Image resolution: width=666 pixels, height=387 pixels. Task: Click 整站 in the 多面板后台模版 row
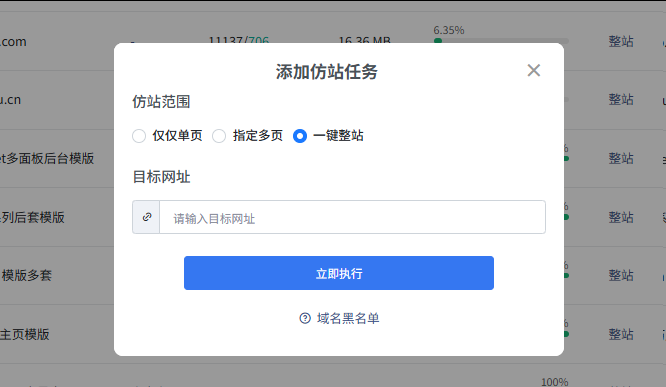tap(621, 158)
